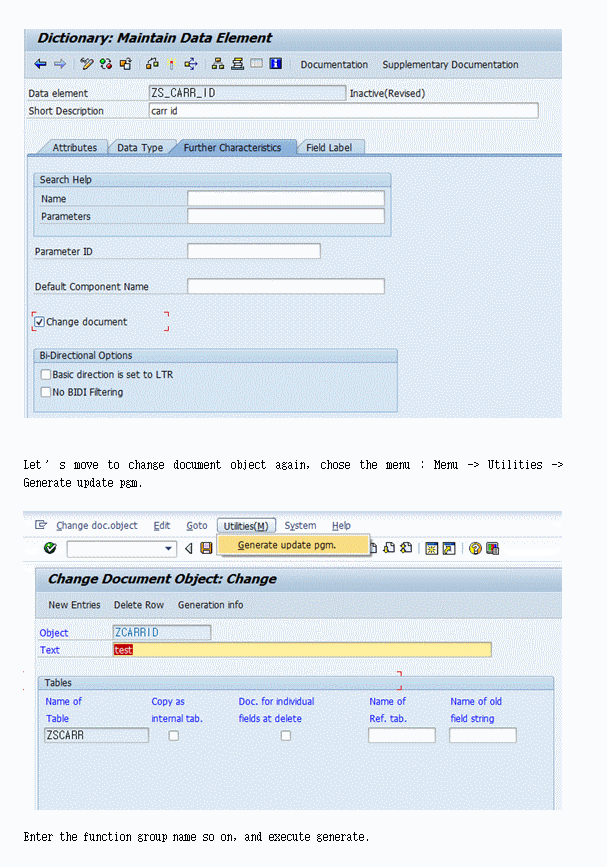Viewport: 607px width, 867px height.
Task: Click the ZCARRID object field
Action: [161, 632]
